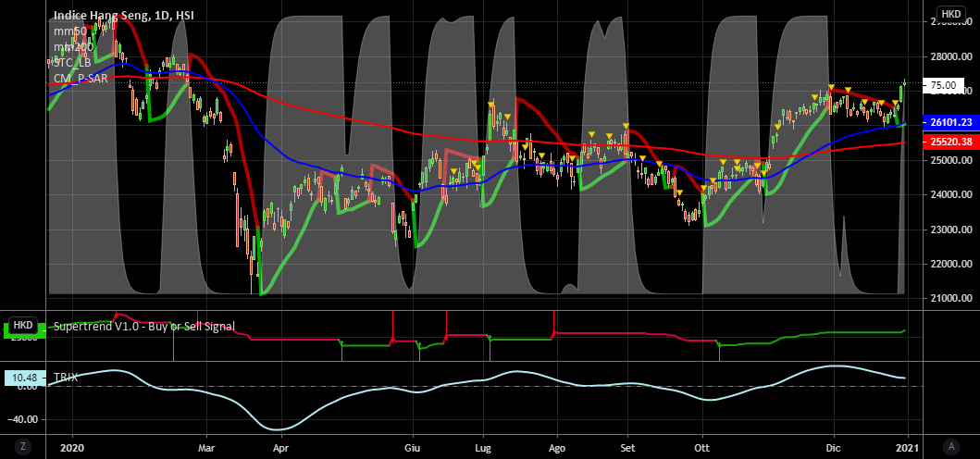Click the Apr label on the time axis
The width and height of the screenshot is (980, 459).
click(280, 445)
